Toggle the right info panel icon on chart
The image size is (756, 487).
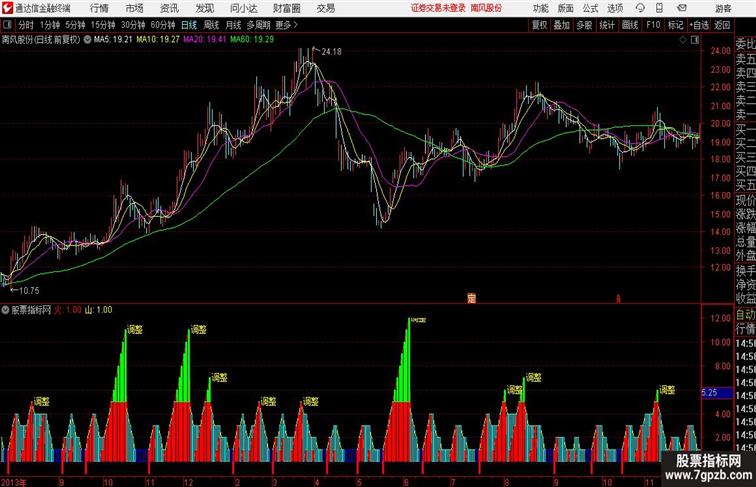point(695,41)
